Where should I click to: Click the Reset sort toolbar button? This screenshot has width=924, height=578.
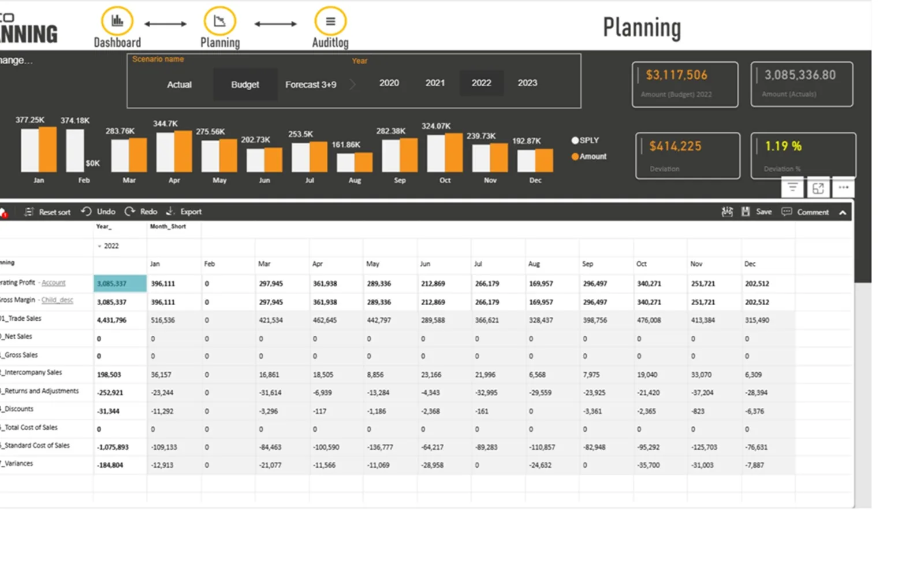pyautogui.click(x=47, y=212)
